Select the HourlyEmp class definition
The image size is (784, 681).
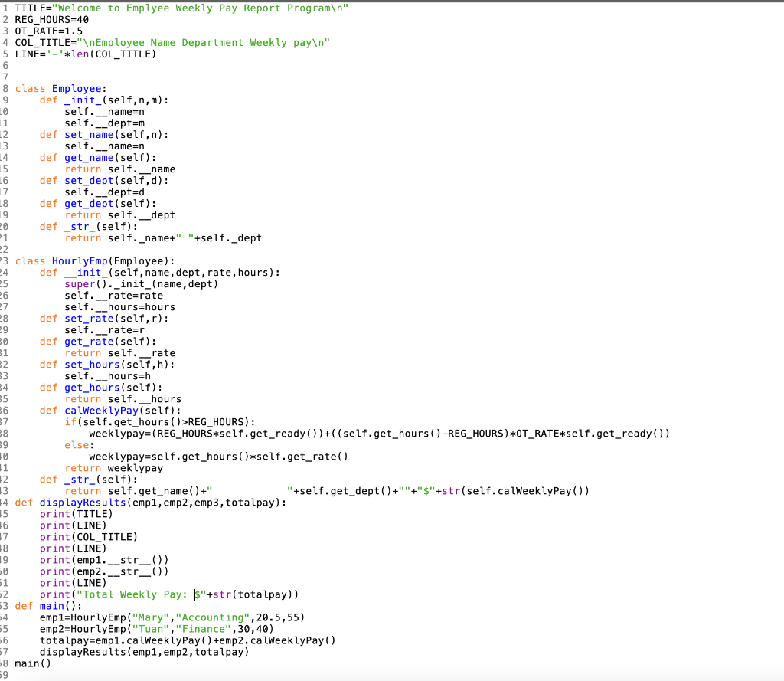click(x=78, y=260)
